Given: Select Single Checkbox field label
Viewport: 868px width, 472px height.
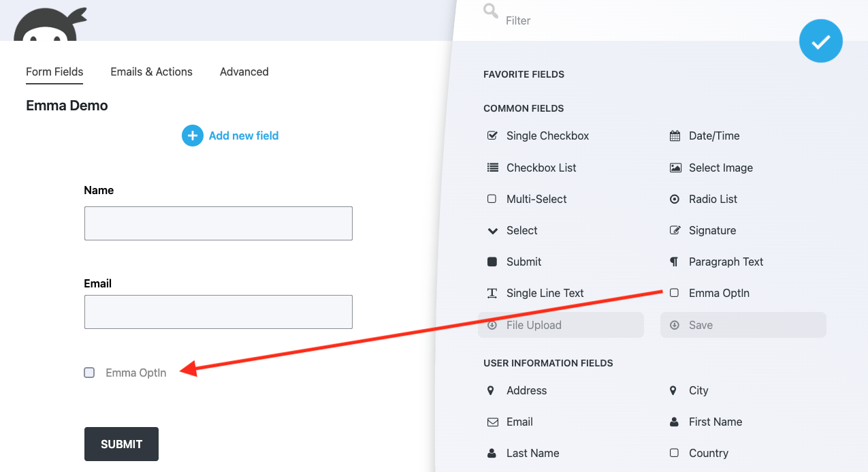Looking at the screenshot, I should 548,136.
